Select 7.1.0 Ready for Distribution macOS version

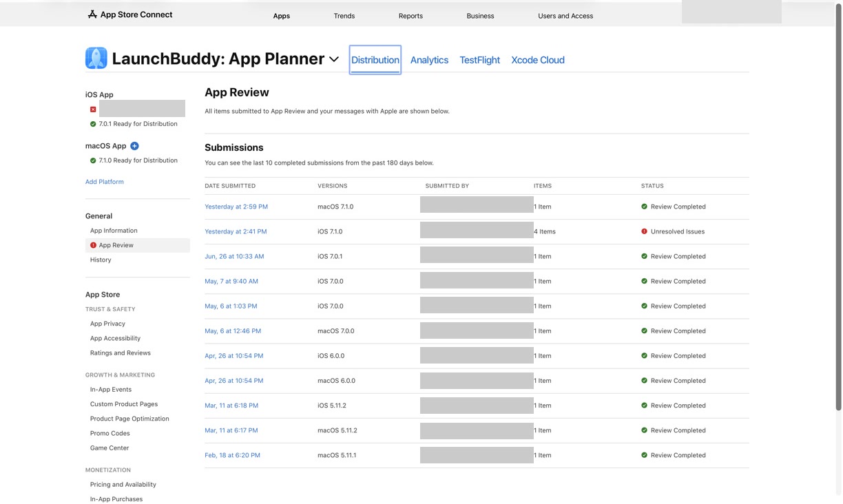[x=138, y=160]
